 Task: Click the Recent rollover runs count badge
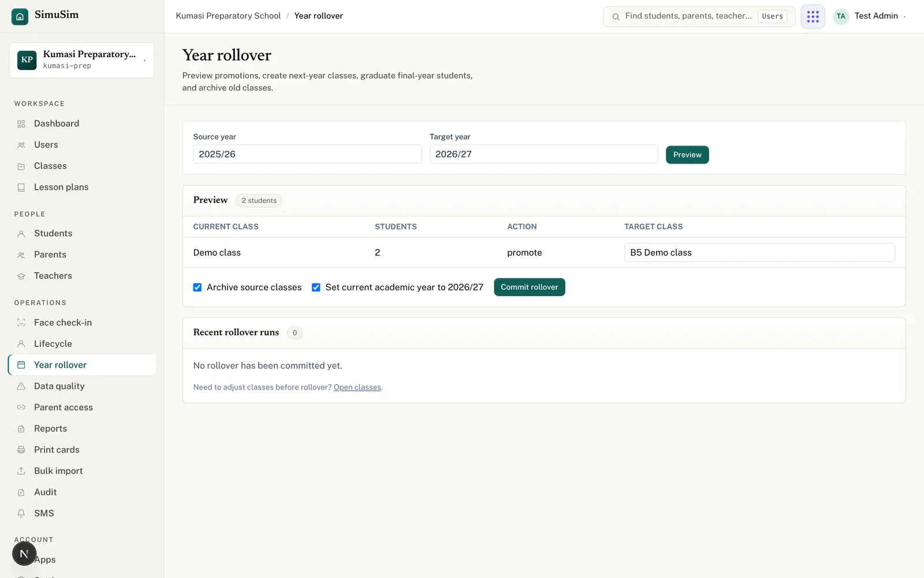point(295,333)
